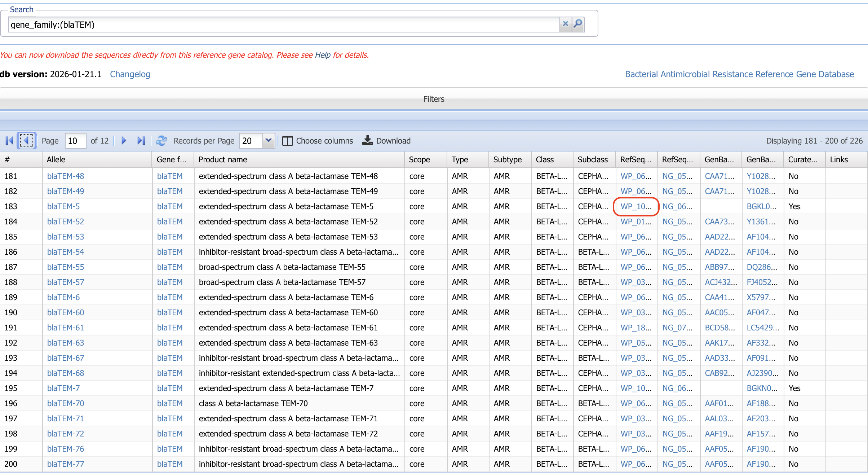Jump to last page icon

click(141, 141)
